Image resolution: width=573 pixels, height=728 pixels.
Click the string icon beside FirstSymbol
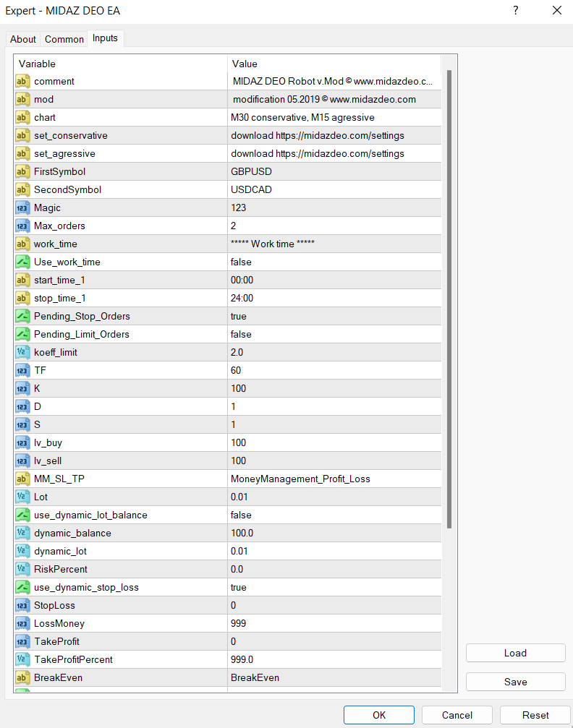[22, 171]
